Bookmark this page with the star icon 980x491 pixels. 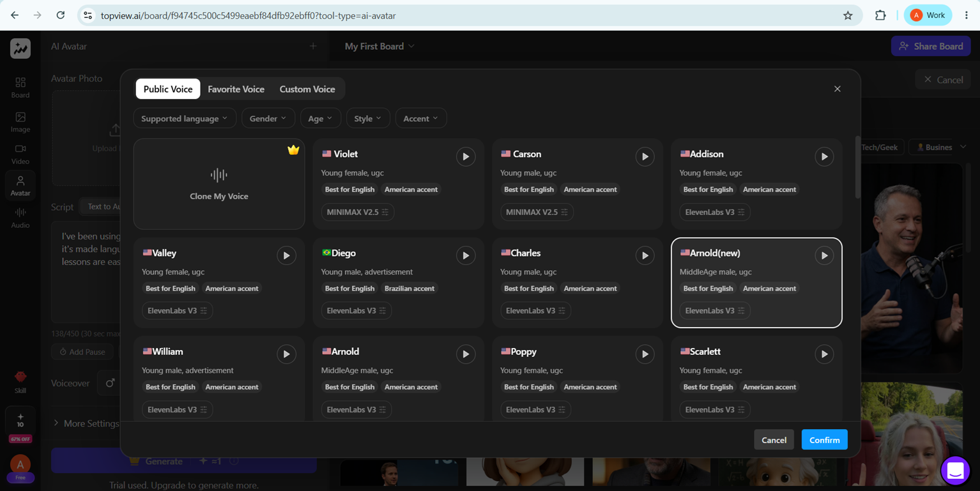pos(848,15)
